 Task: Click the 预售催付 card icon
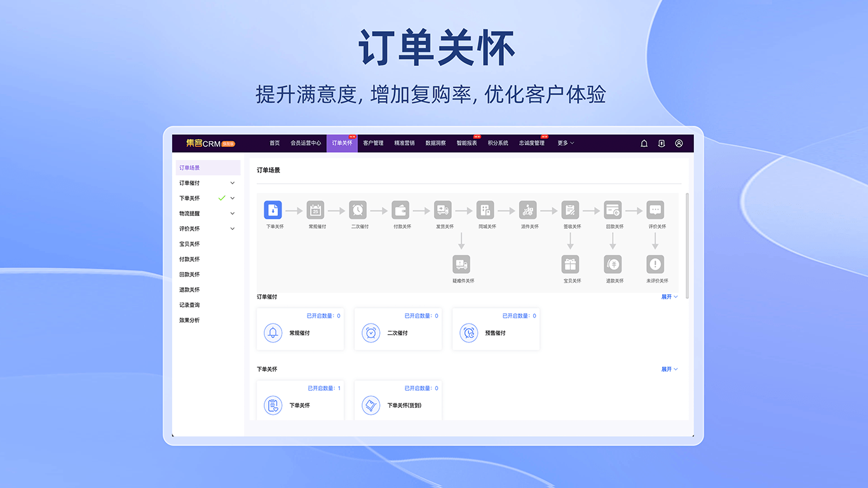tap(469, 333)
